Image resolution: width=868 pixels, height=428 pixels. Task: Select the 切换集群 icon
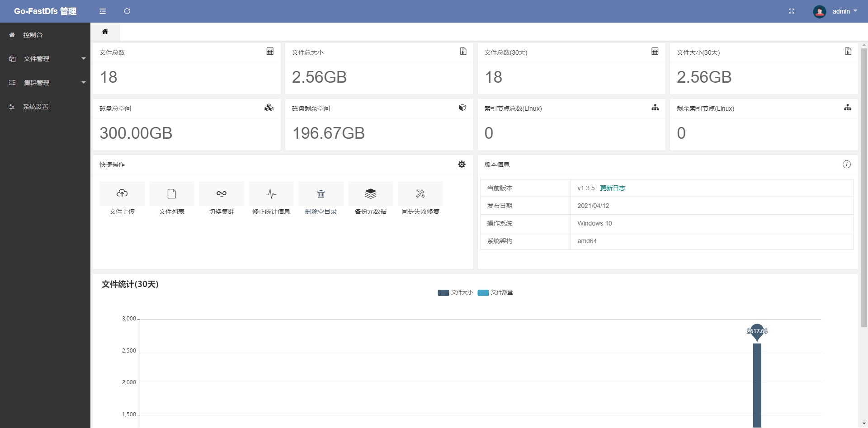(221, 193)
